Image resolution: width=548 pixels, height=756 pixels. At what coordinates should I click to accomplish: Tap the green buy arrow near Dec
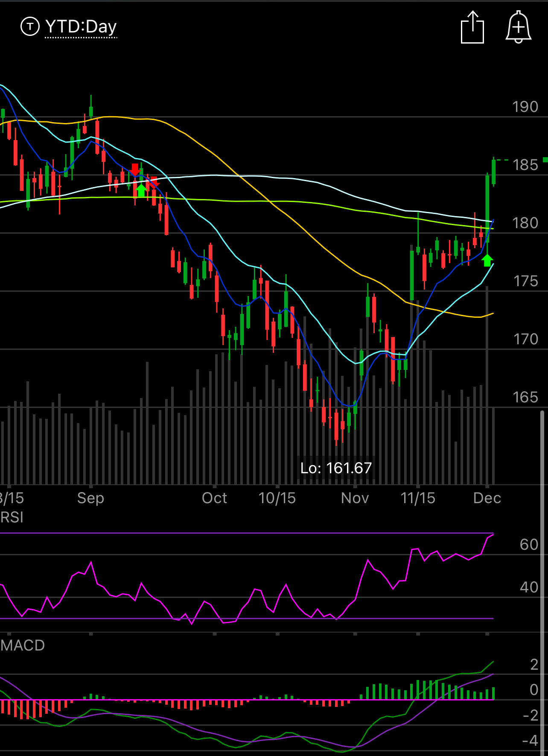click(x=487, y=260)
